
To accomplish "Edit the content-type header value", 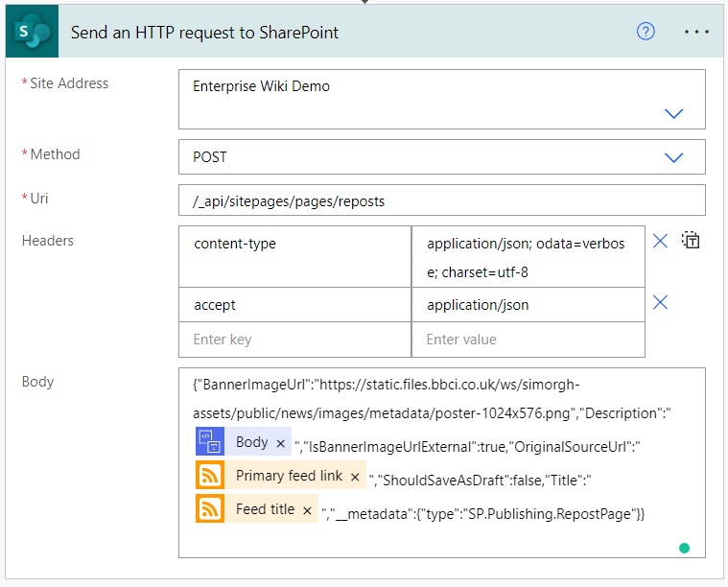I will tap(528, 256).
